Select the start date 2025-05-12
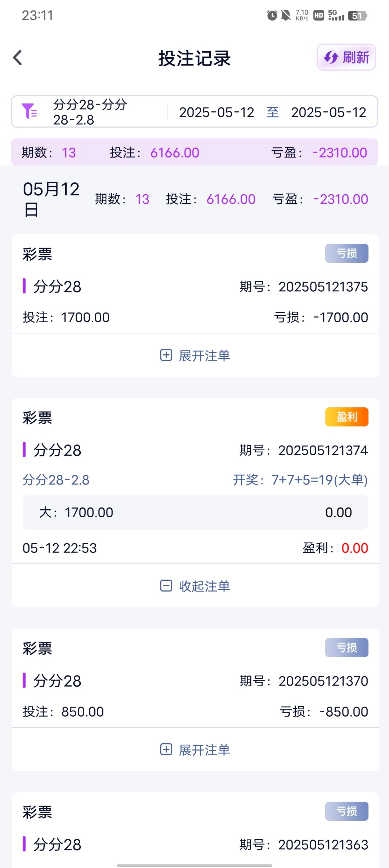This screenshot has width=389, height=868. [216, 112]
